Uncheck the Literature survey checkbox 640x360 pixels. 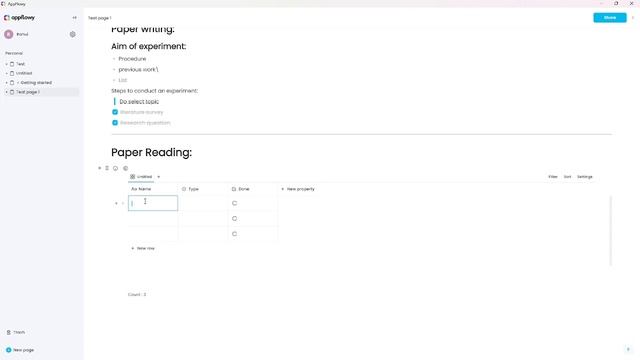tap(115, 112)
